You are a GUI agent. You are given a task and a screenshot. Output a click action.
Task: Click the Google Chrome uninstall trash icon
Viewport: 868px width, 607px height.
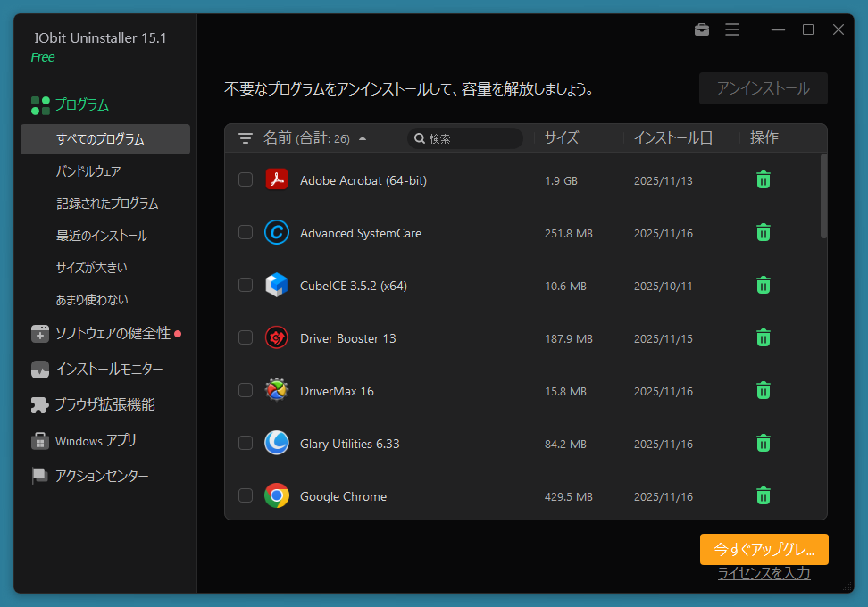[x=763, y=496]
